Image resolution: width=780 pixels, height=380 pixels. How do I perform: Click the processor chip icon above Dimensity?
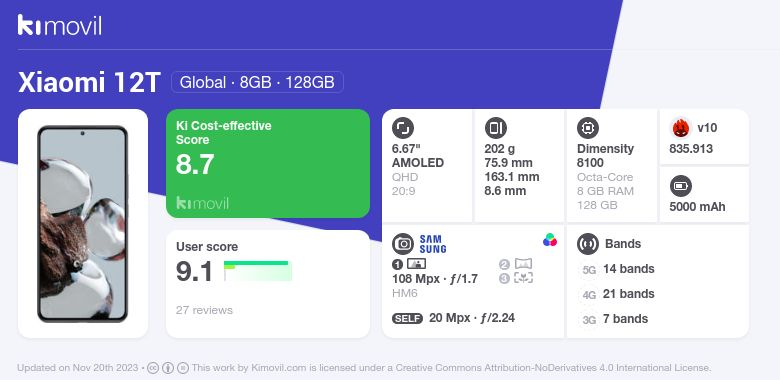coord(588,128)
